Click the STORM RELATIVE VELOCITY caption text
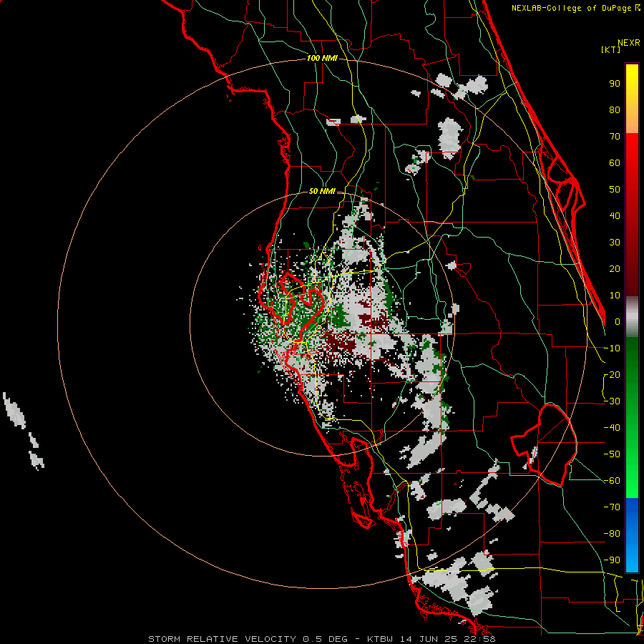 point(222,639)
